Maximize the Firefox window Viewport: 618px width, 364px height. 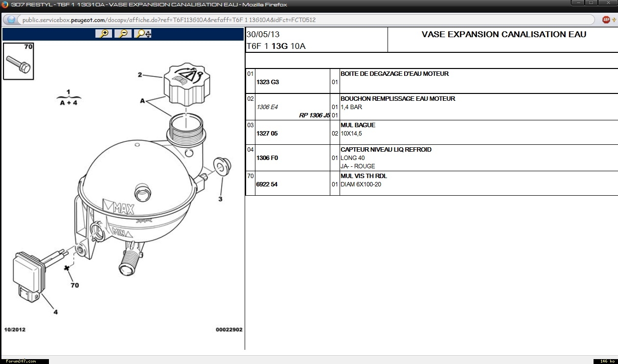592,3
